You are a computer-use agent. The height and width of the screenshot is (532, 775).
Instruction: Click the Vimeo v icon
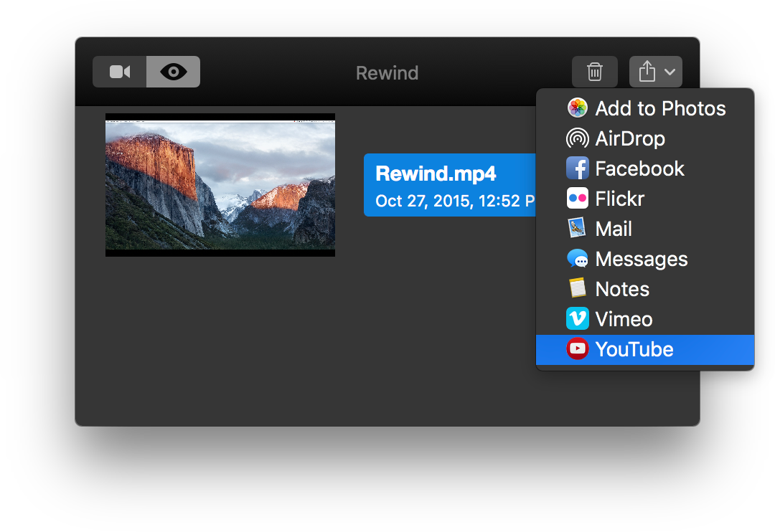577,318
